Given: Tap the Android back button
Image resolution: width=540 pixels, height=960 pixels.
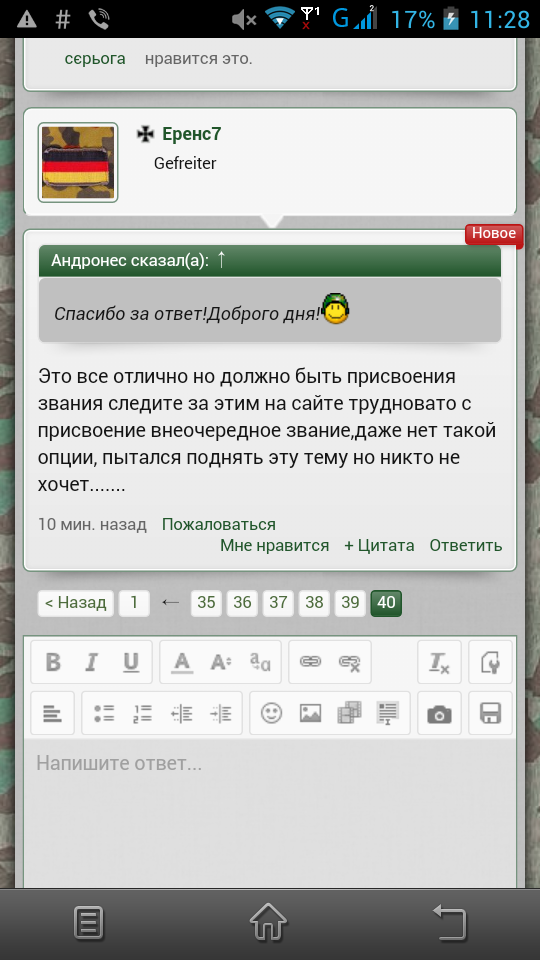Looking at the screenshot, I should coord(450,922).
